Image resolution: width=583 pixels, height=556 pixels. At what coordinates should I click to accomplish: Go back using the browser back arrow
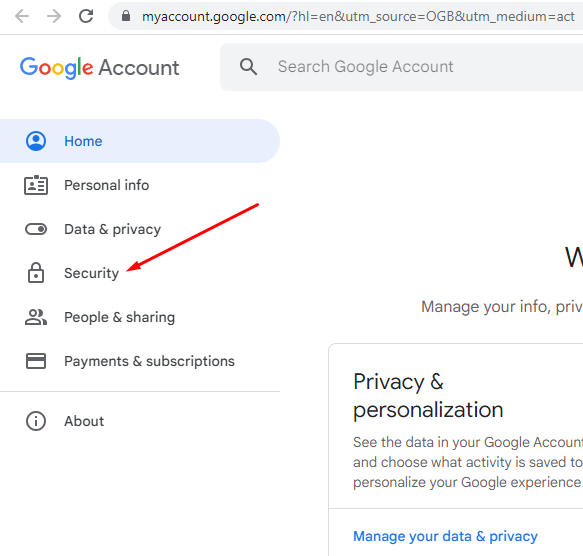point(22,16)
